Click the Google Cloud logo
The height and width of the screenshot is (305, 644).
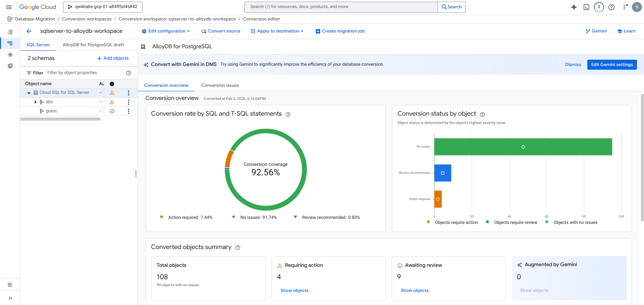(38, 7)
